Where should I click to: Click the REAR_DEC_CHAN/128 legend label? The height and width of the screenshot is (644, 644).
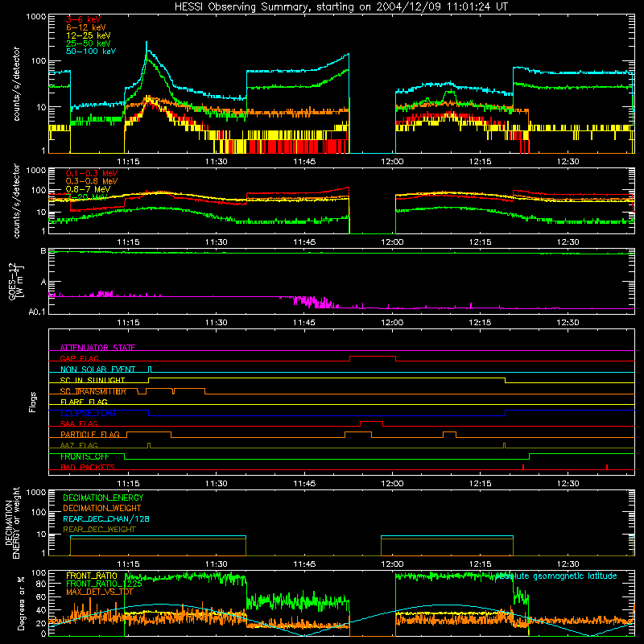click(x=106, y=518)
